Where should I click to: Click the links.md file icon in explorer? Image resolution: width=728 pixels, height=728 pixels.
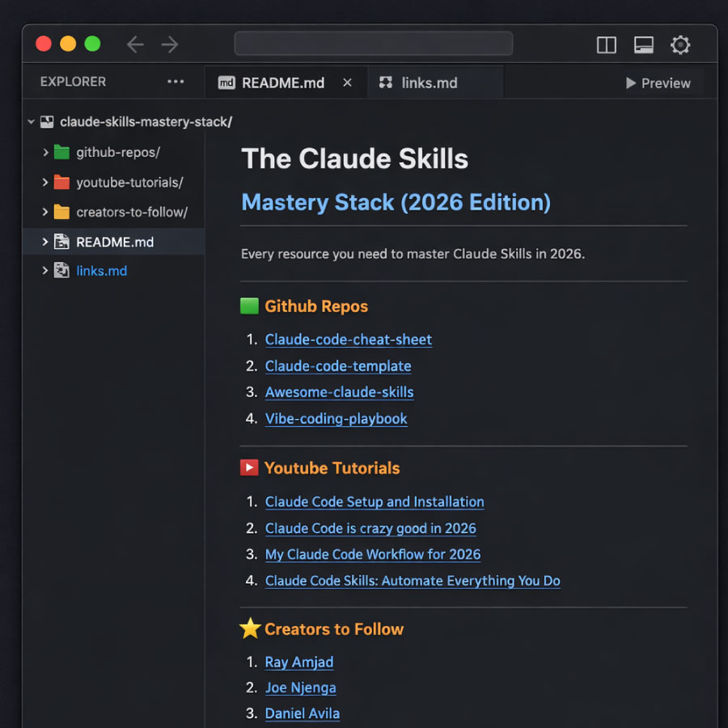click(61, 270)
